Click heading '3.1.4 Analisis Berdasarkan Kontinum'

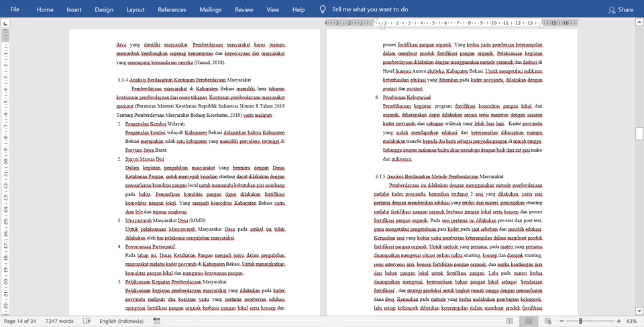point(184,80)
